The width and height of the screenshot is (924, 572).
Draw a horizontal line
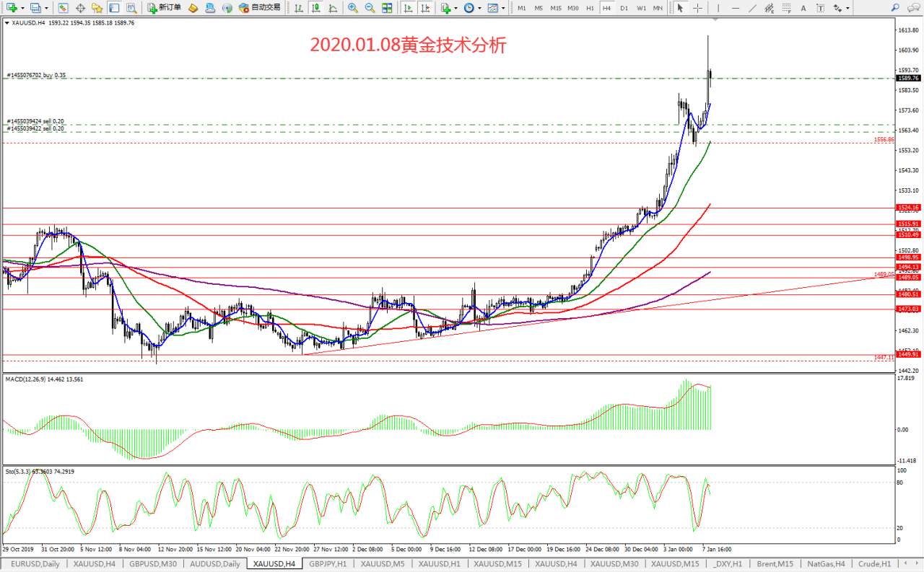735,7
